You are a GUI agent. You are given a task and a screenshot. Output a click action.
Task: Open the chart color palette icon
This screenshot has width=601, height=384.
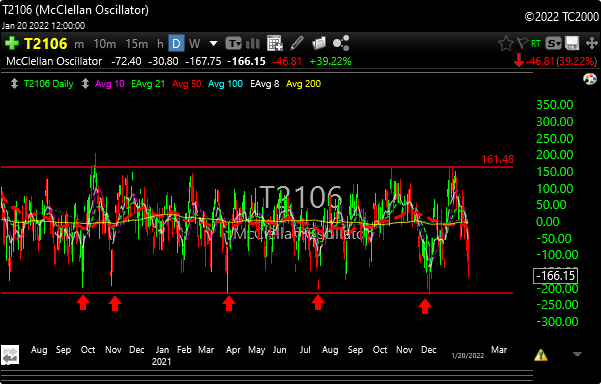pyautogui.click(x=590, y=79)
